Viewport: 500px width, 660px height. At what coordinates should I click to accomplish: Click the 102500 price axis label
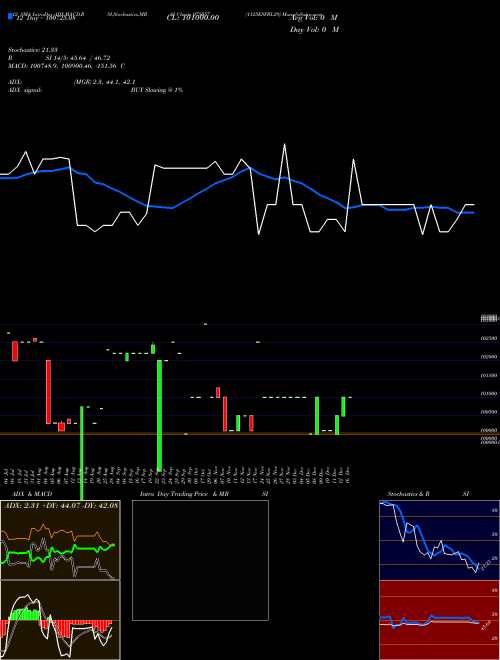(x=489, y=338)
